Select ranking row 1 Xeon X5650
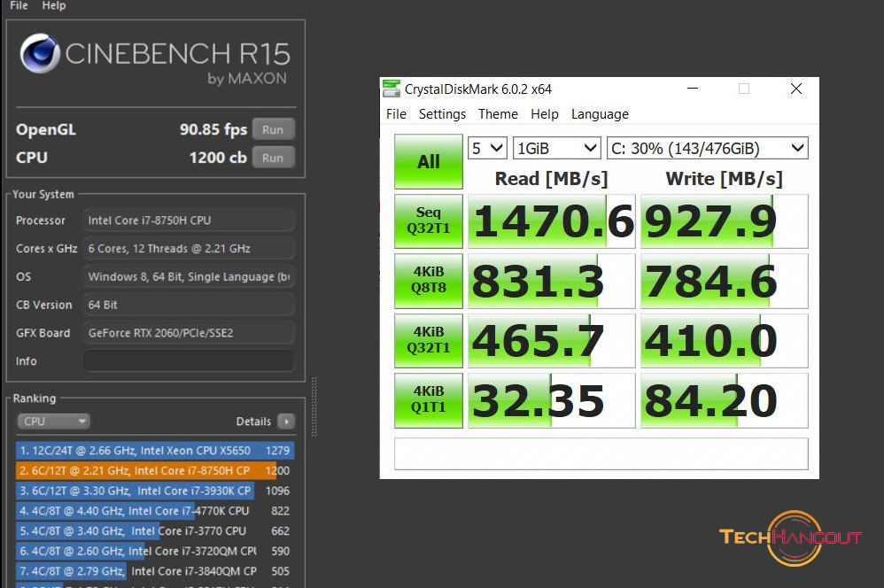884x588 pixels. coord(155,451)
